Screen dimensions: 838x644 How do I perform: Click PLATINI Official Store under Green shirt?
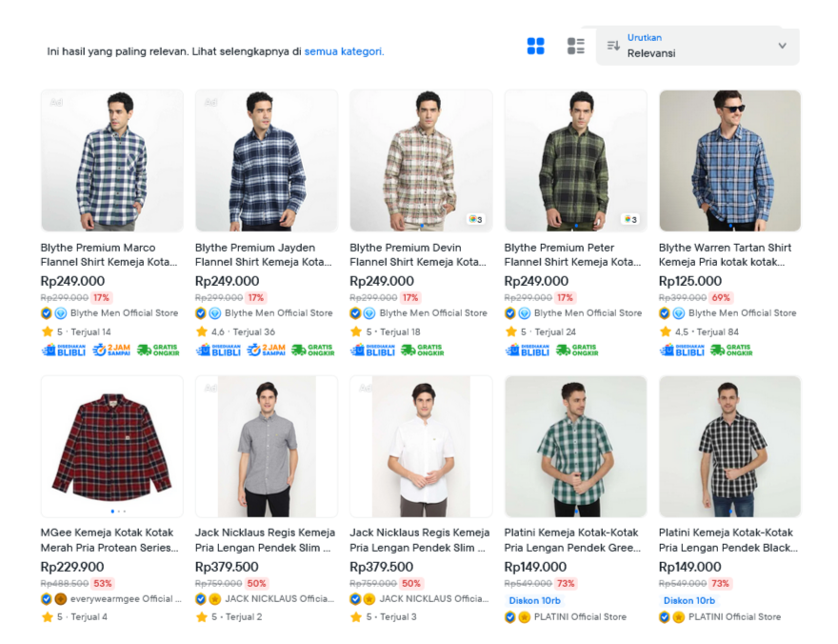pyautogui.click(x=580, y=616)
